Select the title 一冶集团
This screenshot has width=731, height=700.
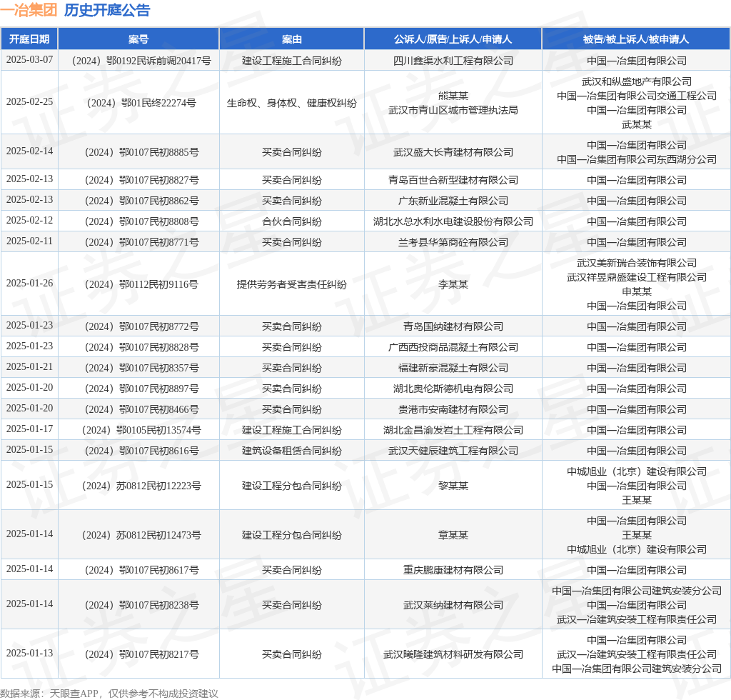click(29, 10)
